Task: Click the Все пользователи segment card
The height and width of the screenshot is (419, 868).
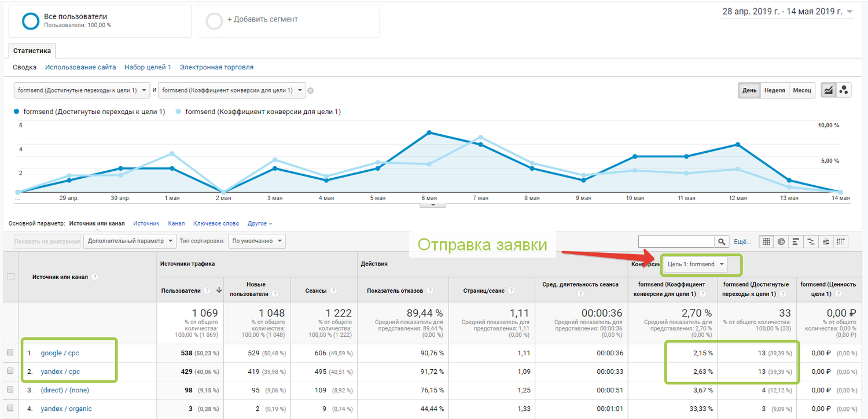Action: (x=100, y=21)
